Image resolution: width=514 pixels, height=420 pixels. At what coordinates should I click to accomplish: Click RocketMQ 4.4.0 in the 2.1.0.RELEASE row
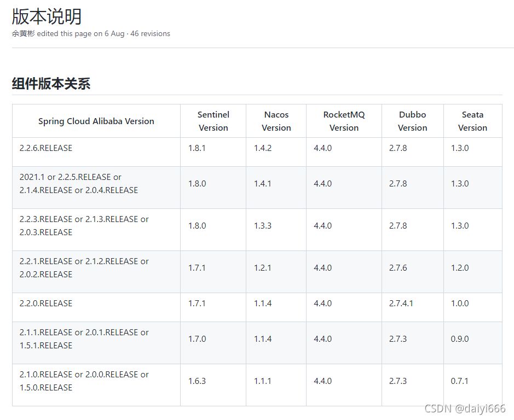point(344,385)
